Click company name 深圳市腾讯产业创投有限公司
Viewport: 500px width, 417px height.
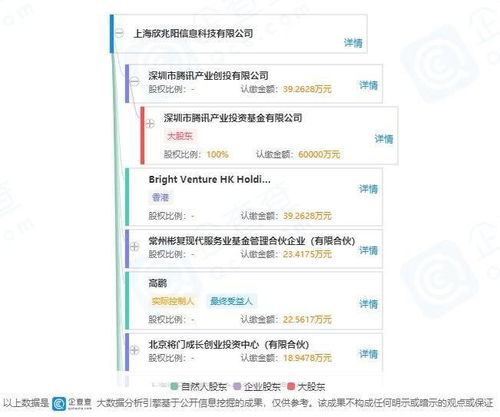pyautogui.click(x=208, y=76)
